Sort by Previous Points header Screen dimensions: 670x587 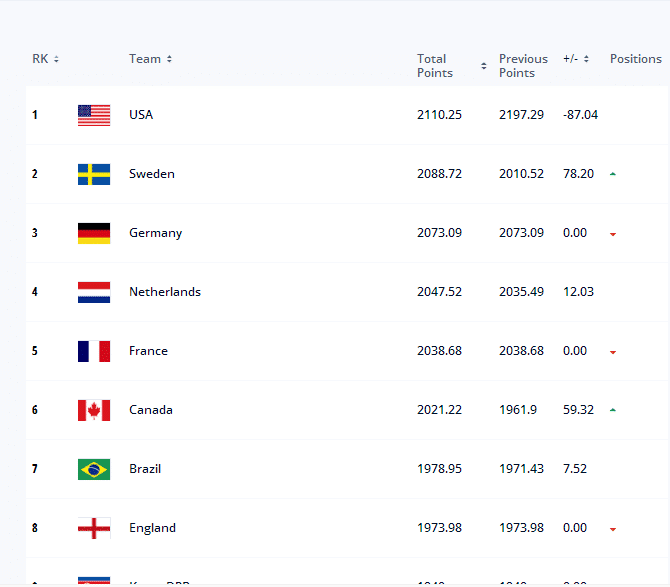pyautogui.click(x=523, y=66)
